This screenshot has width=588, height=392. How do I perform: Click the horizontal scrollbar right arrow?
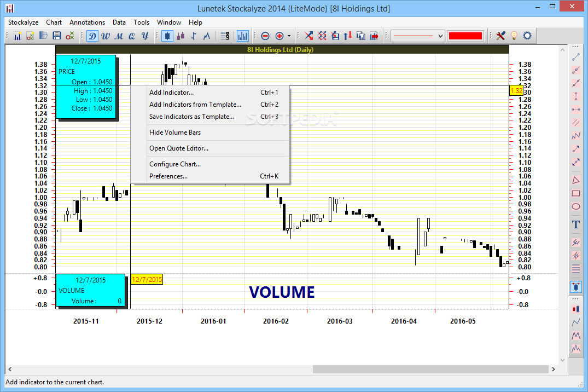554,370
